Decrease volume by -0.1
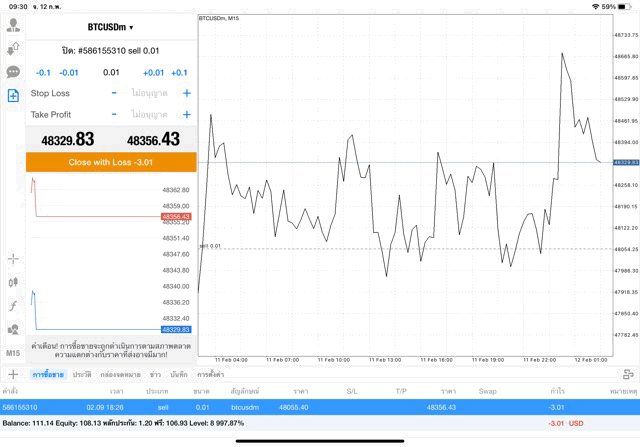640x447 pixels. pyautogui.click(x=43, y=73)
